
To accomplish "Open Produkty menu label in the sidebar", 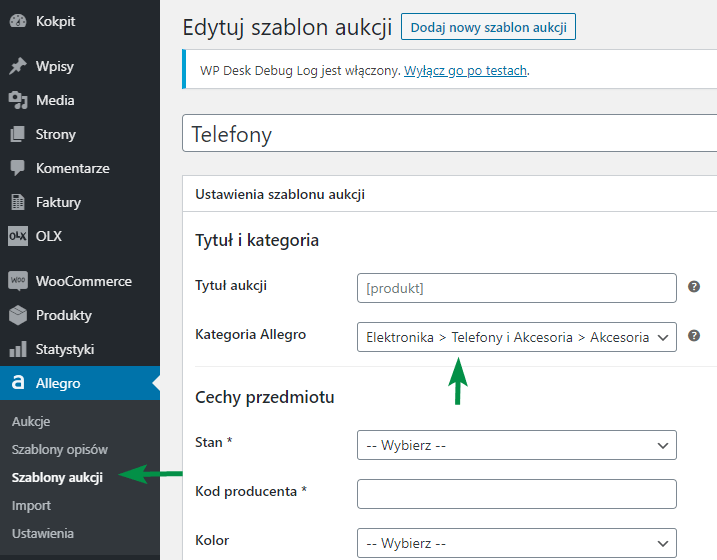I will [64, 315].
